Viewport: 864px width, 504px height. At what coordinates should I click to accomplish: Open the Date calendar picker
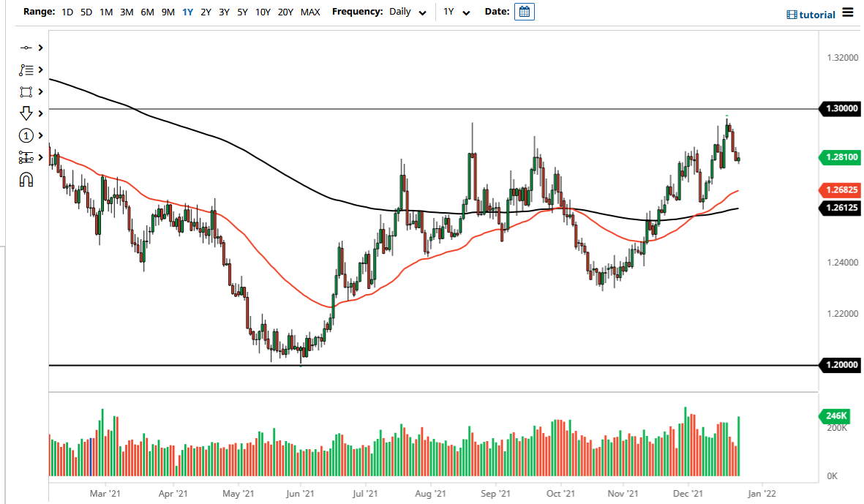pos(524,12)
